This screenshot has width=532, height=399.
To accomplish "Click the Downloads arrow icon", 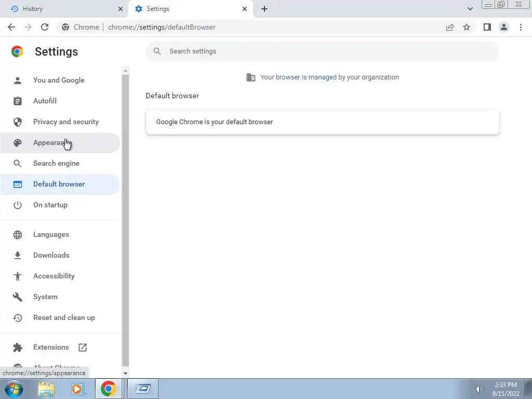I will [x=18, y=256].
